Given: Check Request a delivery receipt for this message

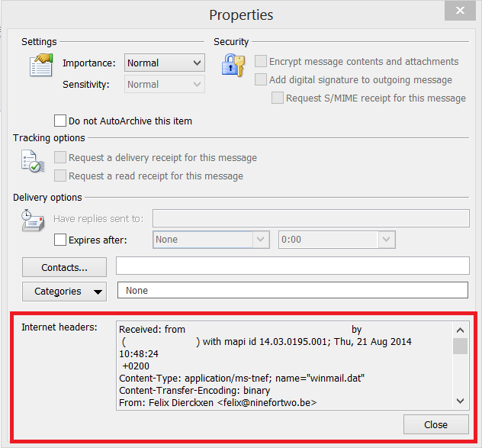Looking at the screenshot, I should click(x=60, y=157).
